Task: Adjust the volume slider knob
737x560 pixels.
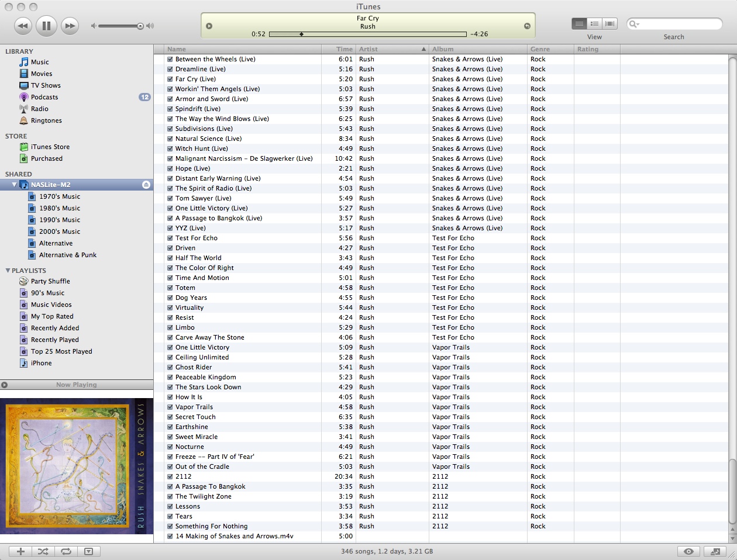Action: [140, 26]
